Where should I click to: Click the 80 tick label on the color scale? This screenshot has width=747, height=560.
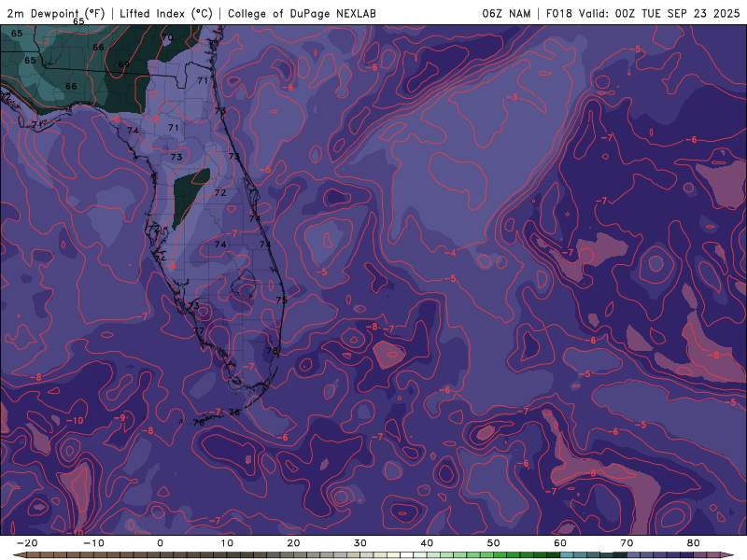[x=694, y=543]
